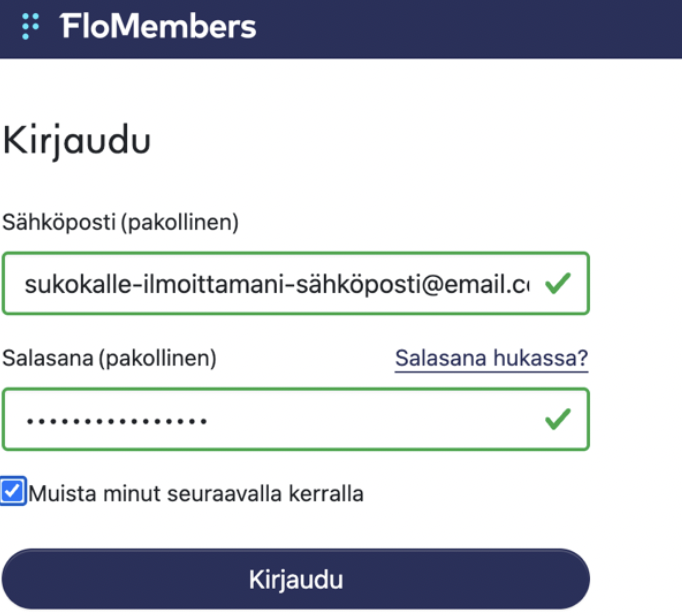Image resolution: width=682 pixels, height=616 pixels.
Task: Click the green checkmark in the email field
Action: tap(558, 283)
